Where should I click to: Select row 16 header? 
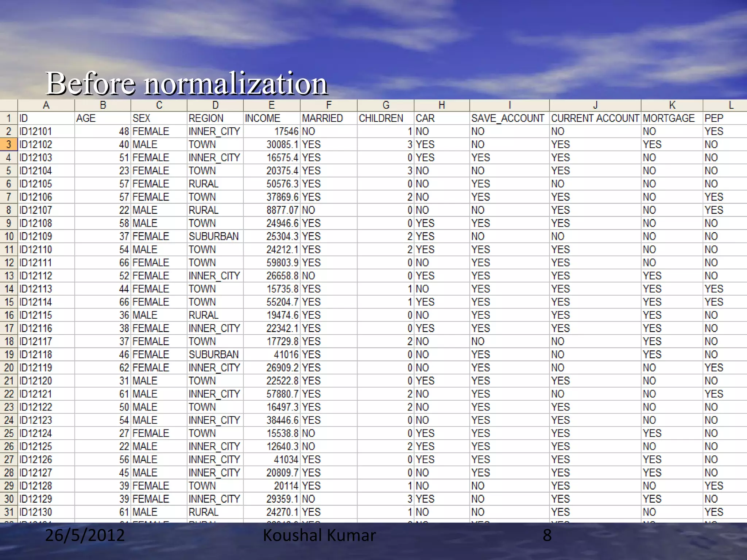[9, 315]
